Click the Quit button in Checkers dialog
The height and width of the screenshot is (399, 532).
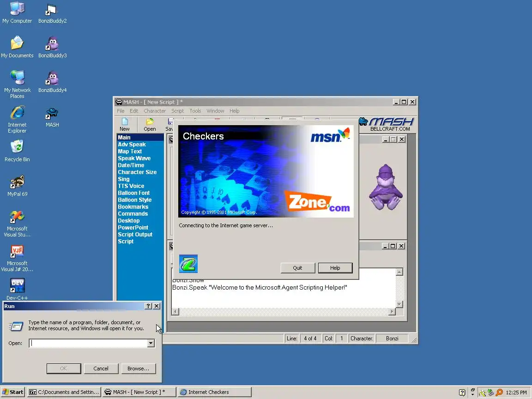[x=297, y=268]
